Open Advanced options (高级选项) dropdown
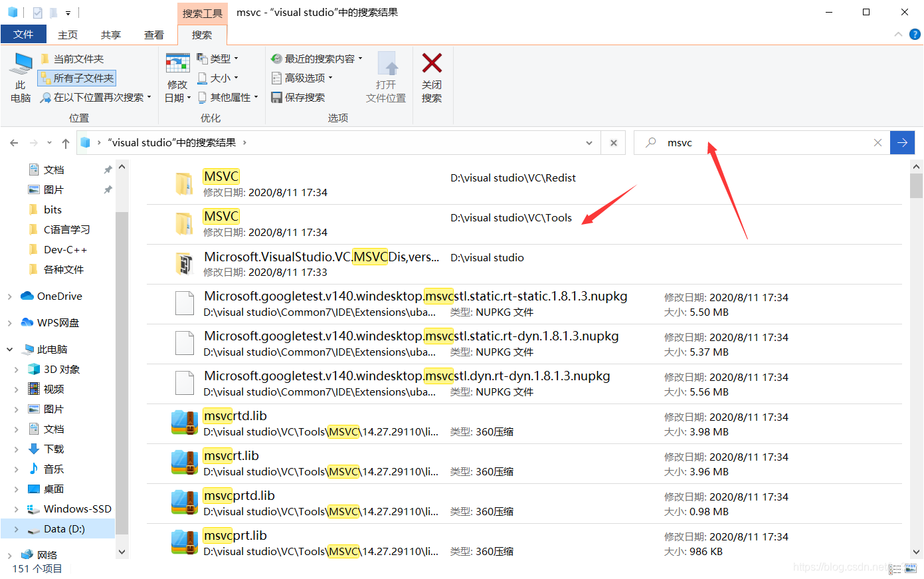Screen dimensions: 924x579 (x=302, y=78)
